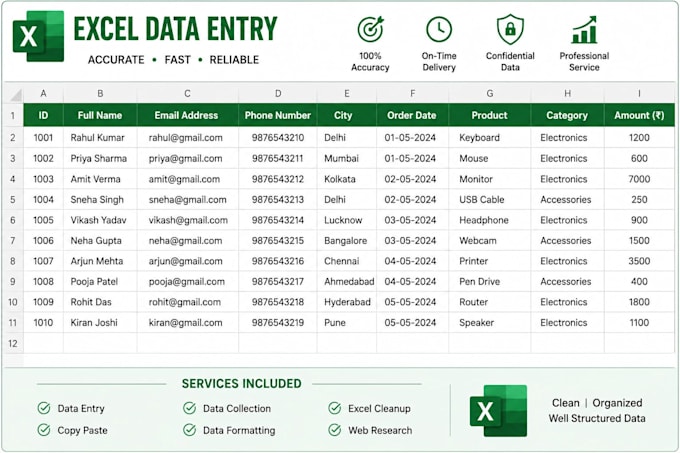This screenshot has height=453, width=680.
Task: Select column I header
Action: click(x=639, y=93)
